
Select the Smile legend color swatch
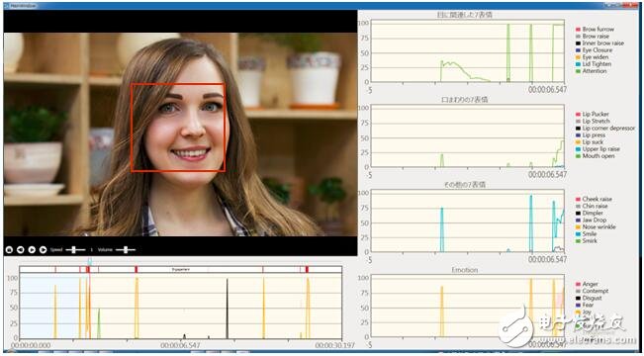click(579, 234)
